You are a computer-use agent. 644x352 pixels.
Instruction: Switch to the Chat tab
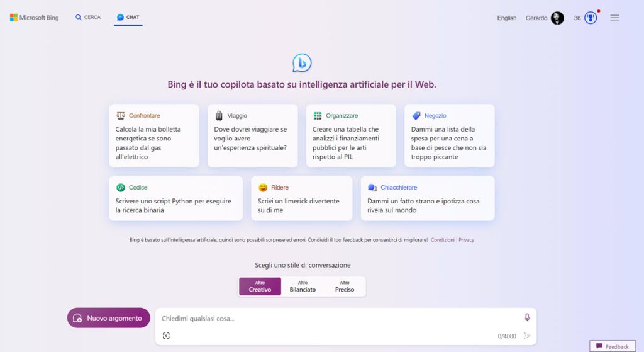coord(128,17)
